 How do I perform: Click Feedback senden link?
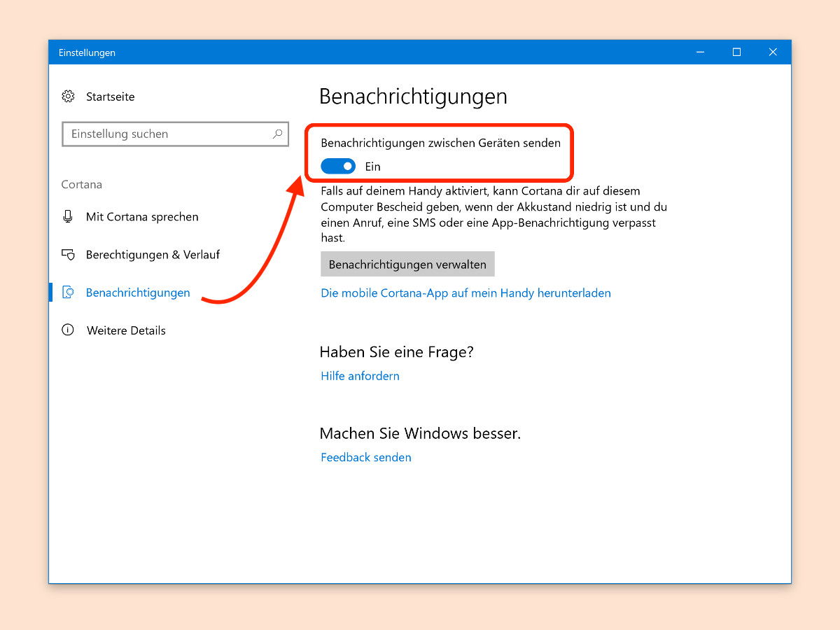tap(366, 457)
